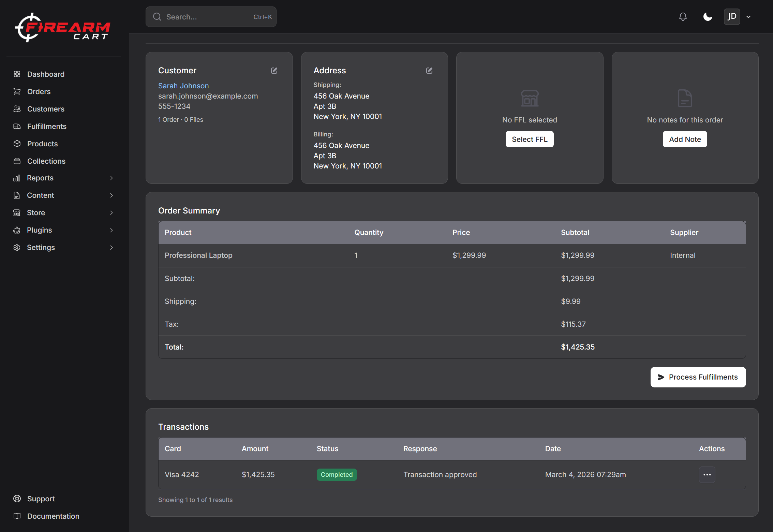Click the Collections icon in sidebar
This screenshot has width=773, height=532.
[x=17, y=161]
